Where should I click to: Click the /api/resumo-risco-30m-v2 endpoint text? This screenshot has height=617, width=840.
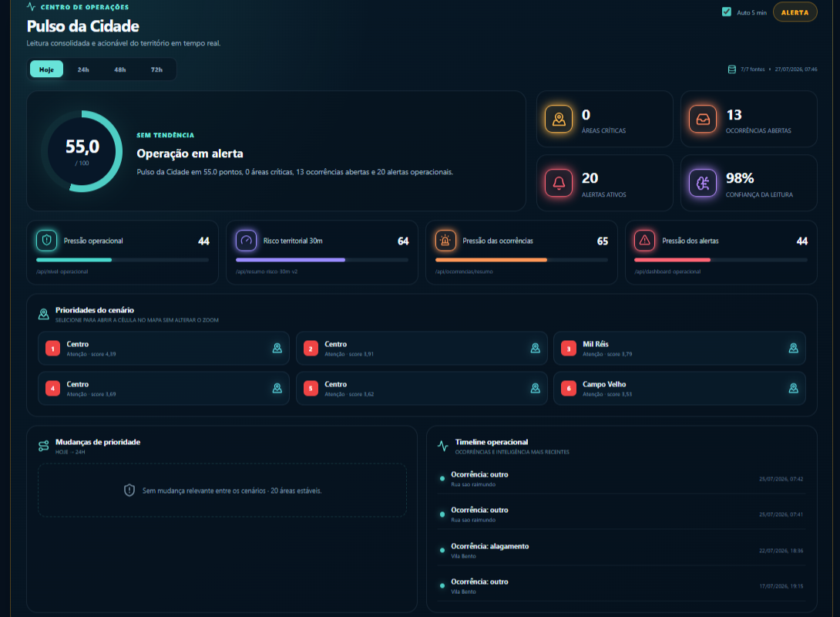pyautogui.click(x=267, y=271)
